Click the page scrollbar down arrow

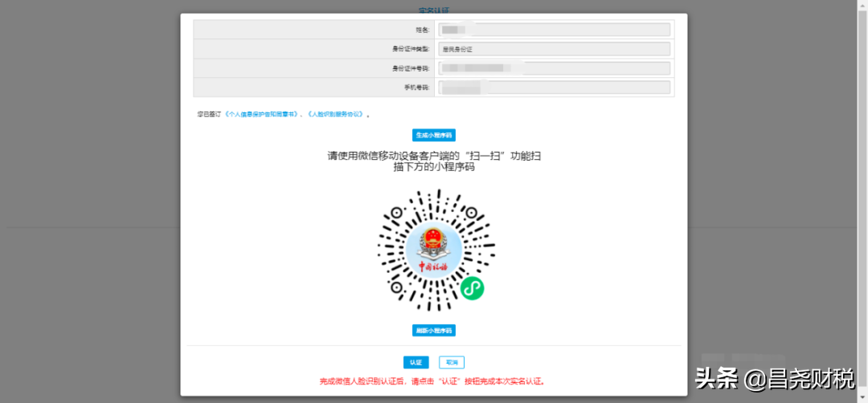863,397
